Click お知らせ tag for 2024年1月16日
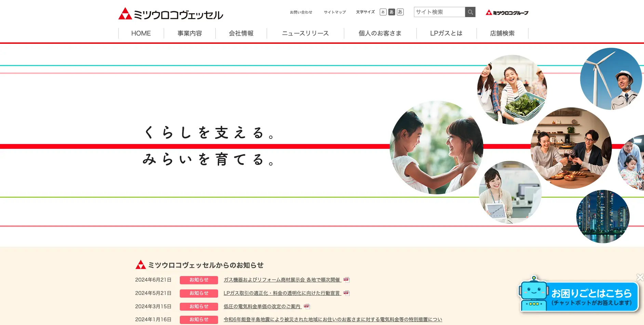This screenshot has height=325, width=644. coord(199,320)
